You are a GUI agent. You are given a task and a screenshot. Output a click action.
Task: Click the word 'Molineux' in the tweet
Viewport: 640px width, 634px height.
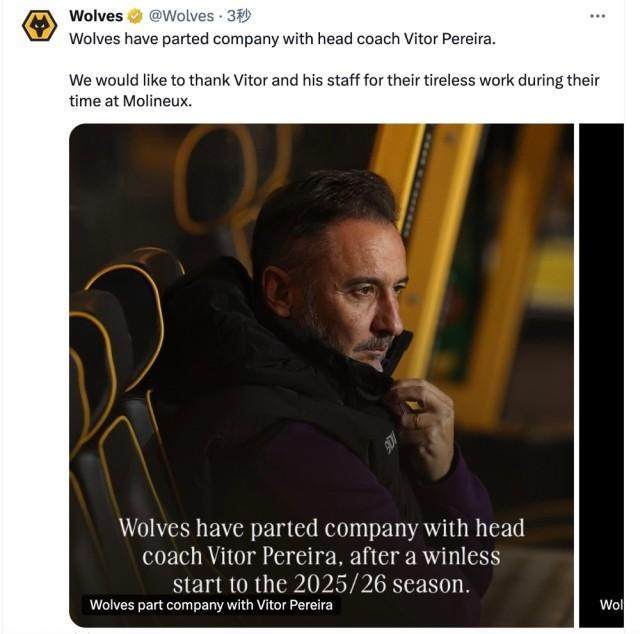(x=149, y=101)
